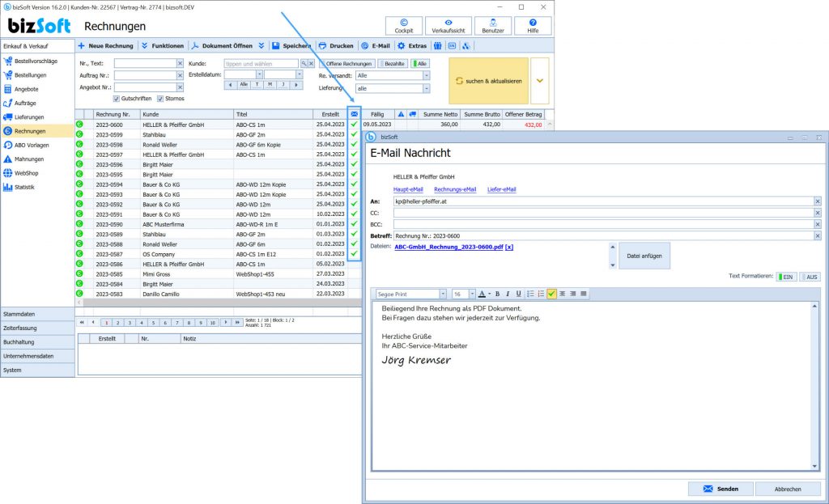Turn text formatting AUS
Screen dimensions: 829x504
coord(810,277)
